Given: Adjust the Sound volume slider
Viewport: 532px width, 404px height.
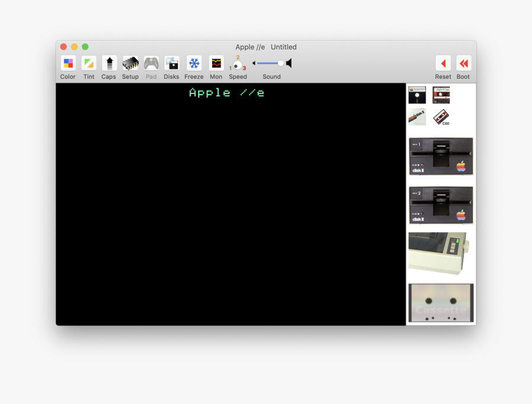Looking at the screenshot, I should pyautogui.click(x=270, y=63).
